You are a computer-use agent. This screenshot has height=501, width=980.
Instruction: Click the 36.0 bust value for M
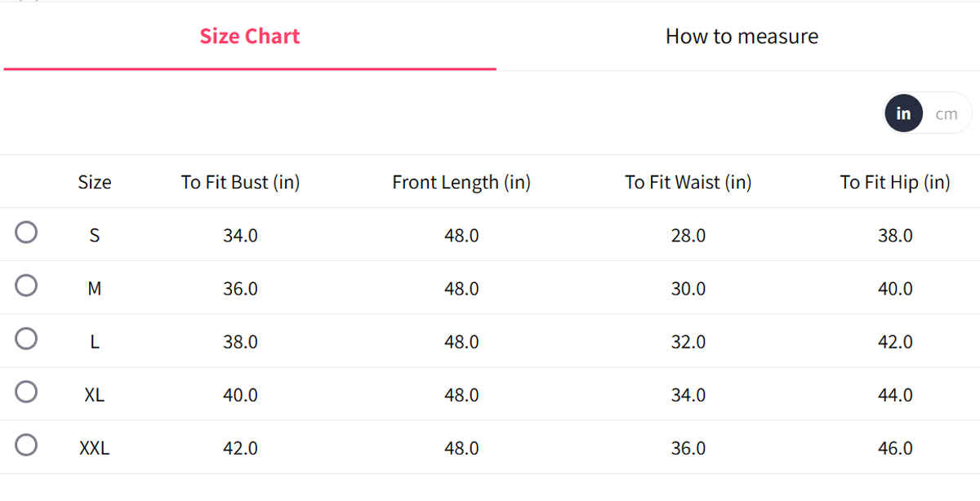[x=240, y=289]
